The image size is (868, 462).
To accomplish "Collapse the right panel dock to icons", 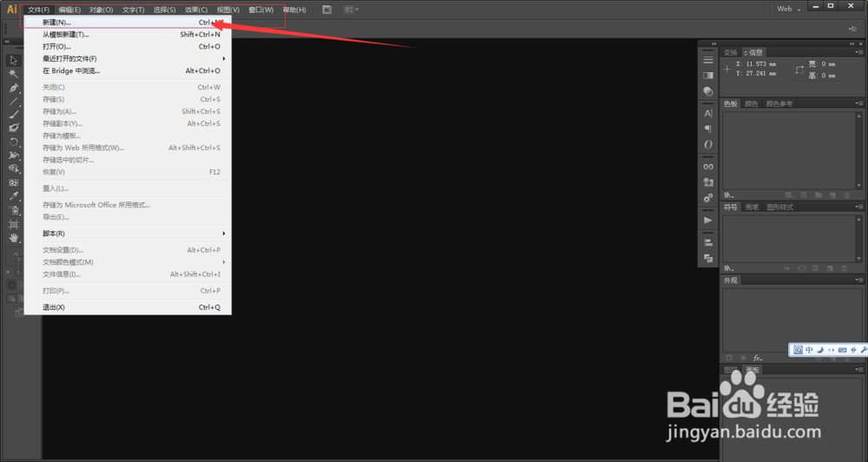I will [x=853, y=43].
